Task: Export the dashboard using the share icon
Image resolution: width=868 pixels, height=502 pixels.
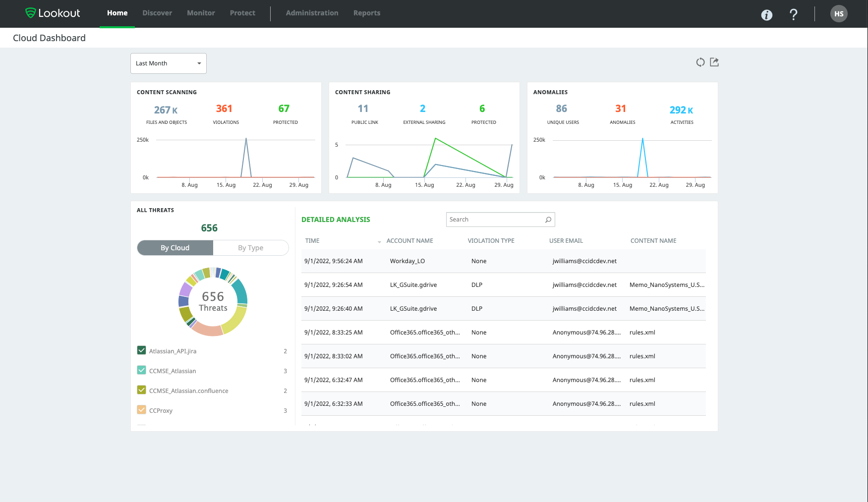Action: pos(714,62)
